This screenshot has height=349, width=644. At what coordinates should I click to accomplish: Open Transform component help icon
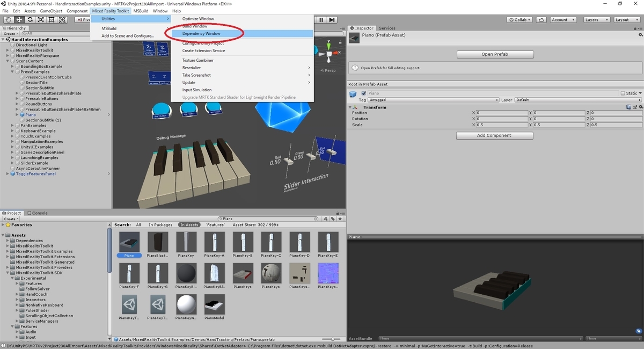point(628,107)
